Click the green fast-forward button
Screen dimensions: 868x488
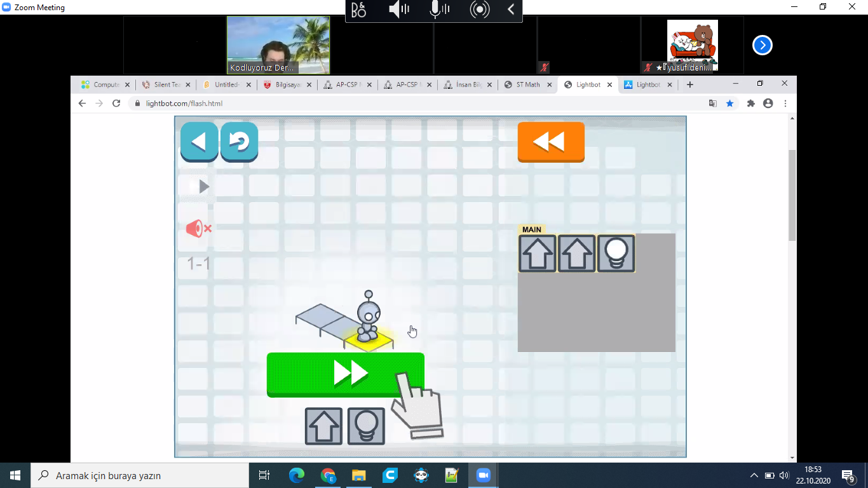345,374
